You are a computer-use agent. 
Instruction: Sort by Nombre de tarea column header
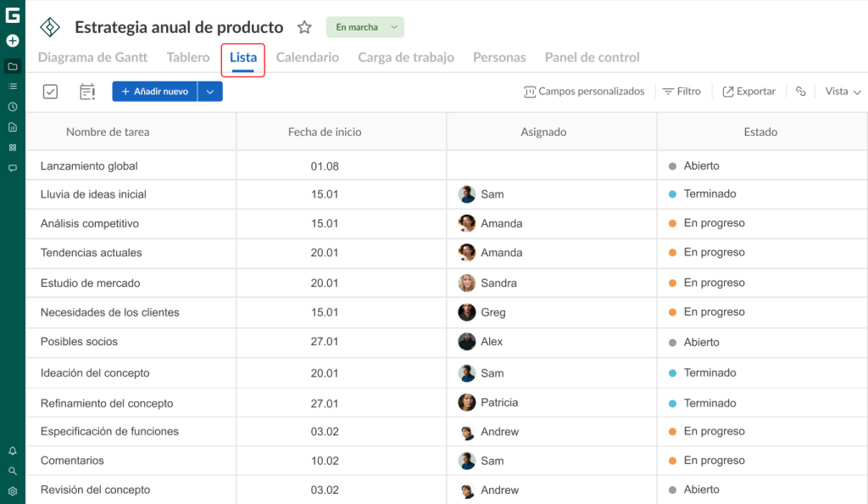pyautogui.click(x=108, y=132)
